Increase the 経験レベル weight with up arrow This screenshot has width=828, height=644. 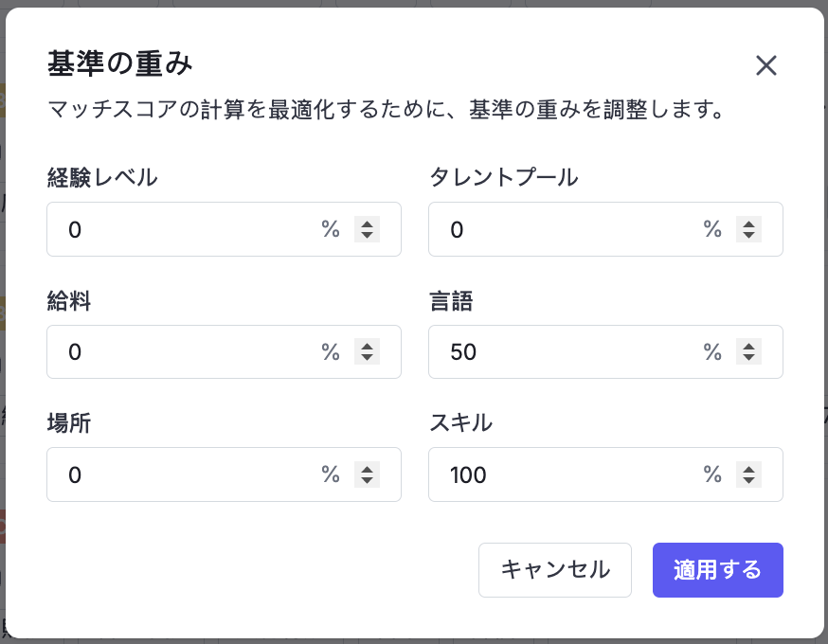[x=367, y=224]
